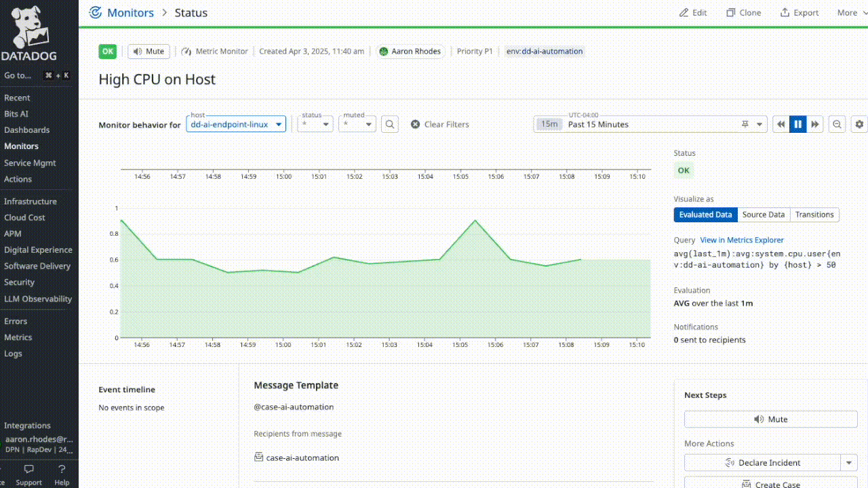Open Bits AI in the sidebar
Image resolution: width=868 pixels, height=488 pixels.
pos(16,114)
